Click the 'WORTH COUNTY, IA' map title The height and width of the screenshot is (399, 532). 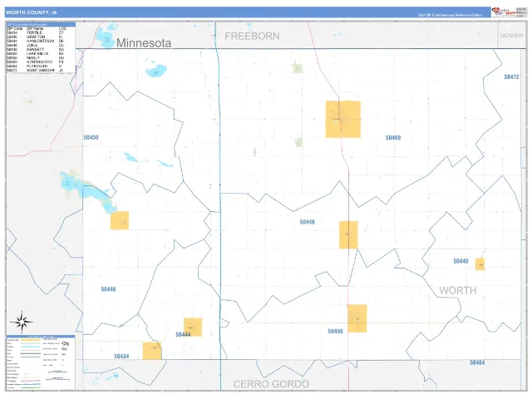coord(32,12)
